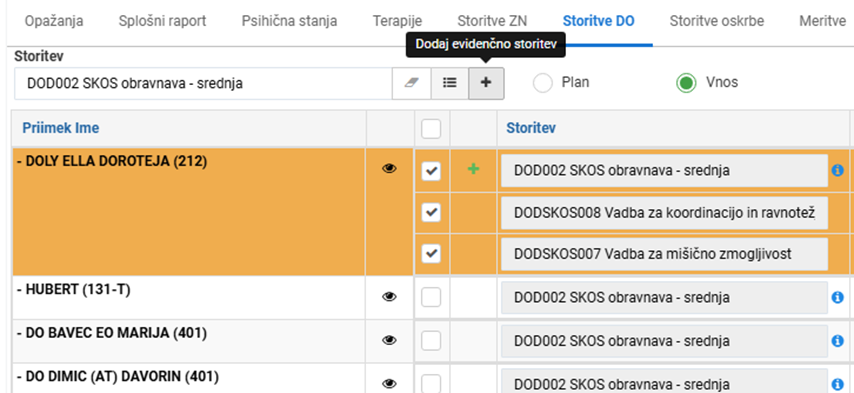Sort by the Storitev column header
This screenshot has height=393, width=854.
[x=531, y=128]
